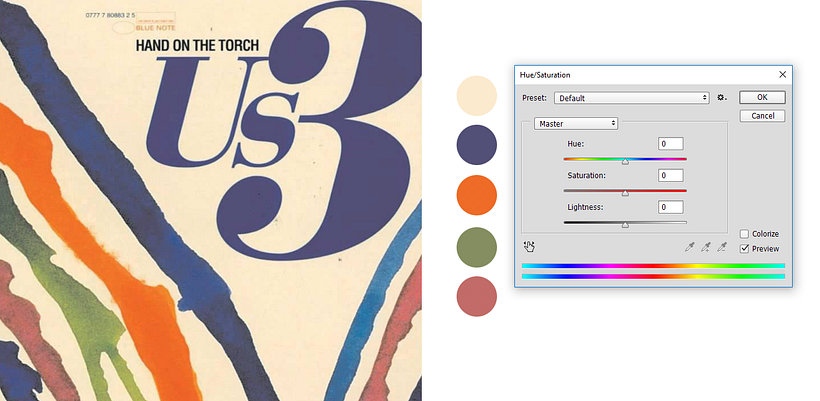This screenshot has width=820, height=401.
Task: Click the catalog number 0777 7 80883 2 5
Action: click(x=110, y=15)
